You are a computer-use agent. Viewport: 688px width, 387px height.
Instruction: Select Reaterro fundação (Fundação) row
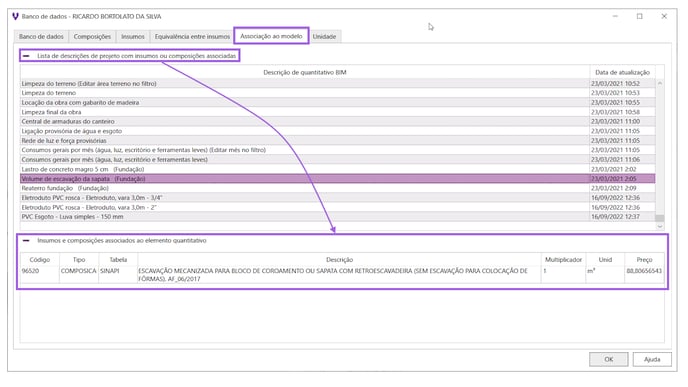tap(337, 188)
